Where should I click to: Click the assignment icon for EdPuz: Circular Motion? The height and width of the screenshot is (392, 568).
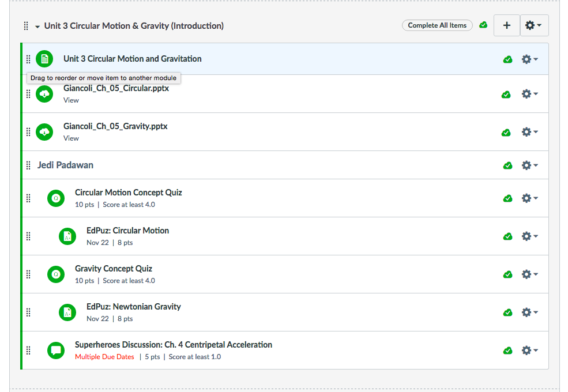pos(67,236)
